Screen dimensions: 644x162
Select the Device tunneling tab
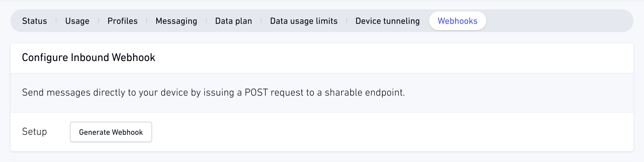(x=388, y=21)
